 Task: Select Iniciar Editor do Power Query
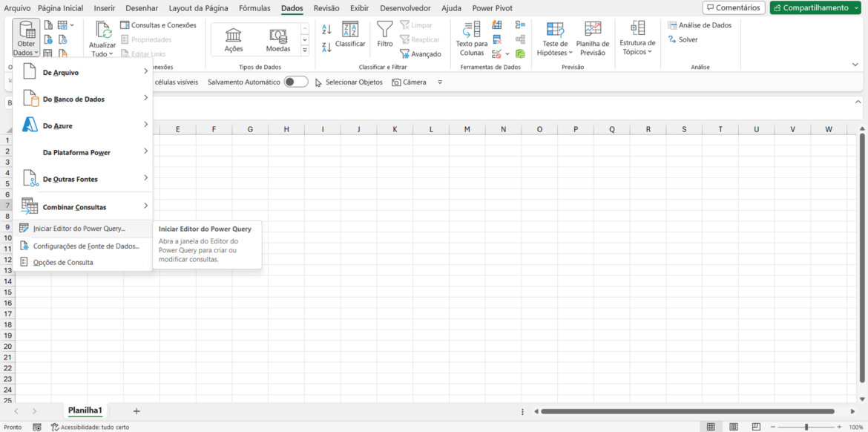tap(83, 229)
